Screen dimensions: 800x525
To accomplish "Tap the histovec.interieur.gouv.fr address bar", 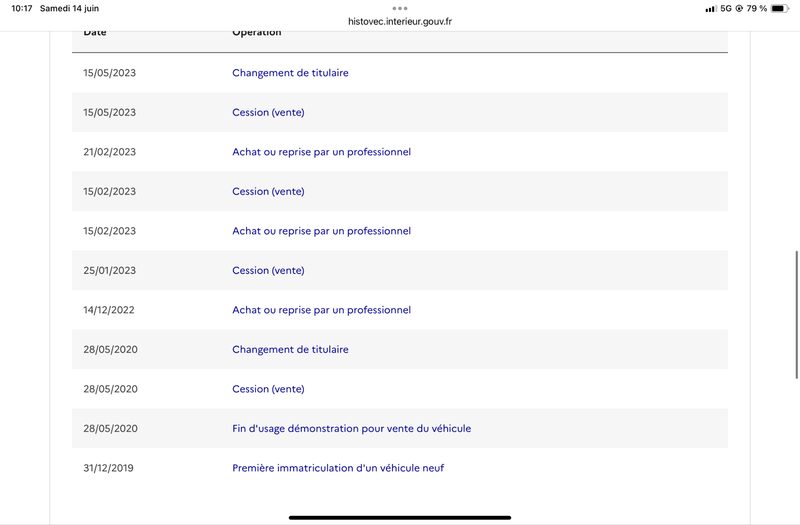I will pyautogui.click(x=399, y=21).
